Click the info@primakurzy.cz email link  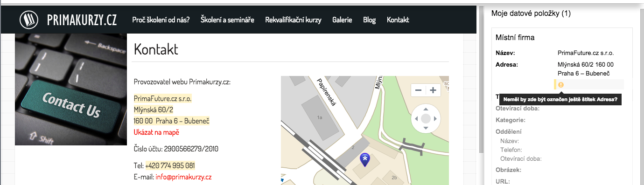(x=184, y=177)
